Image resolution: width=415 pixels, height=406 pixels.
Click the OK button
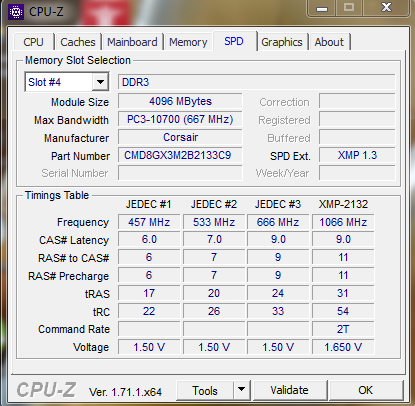coord(365,390)
